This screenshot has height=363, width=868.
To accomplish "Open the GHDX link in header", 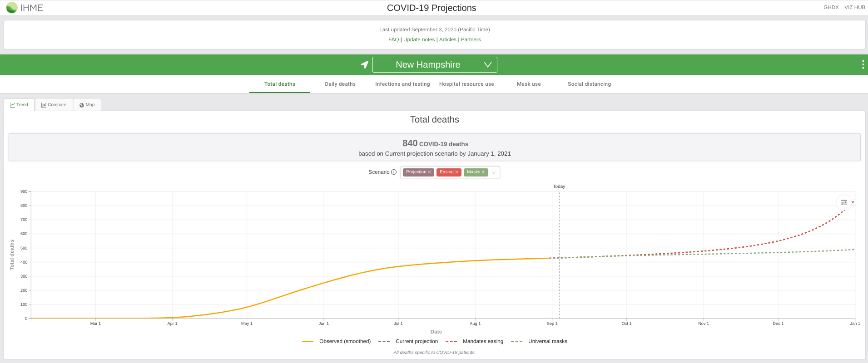I will [831, 7].
